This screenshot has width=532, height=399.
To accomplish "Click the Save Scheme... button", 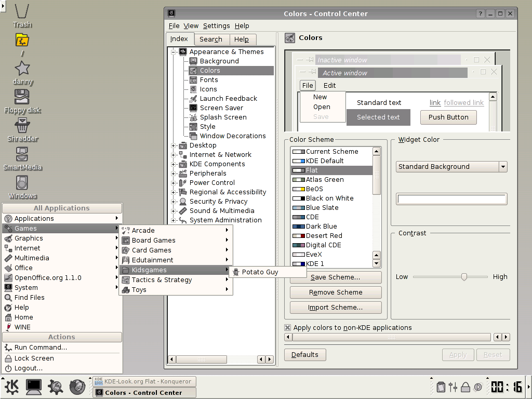I will click(x=336, y=277).
